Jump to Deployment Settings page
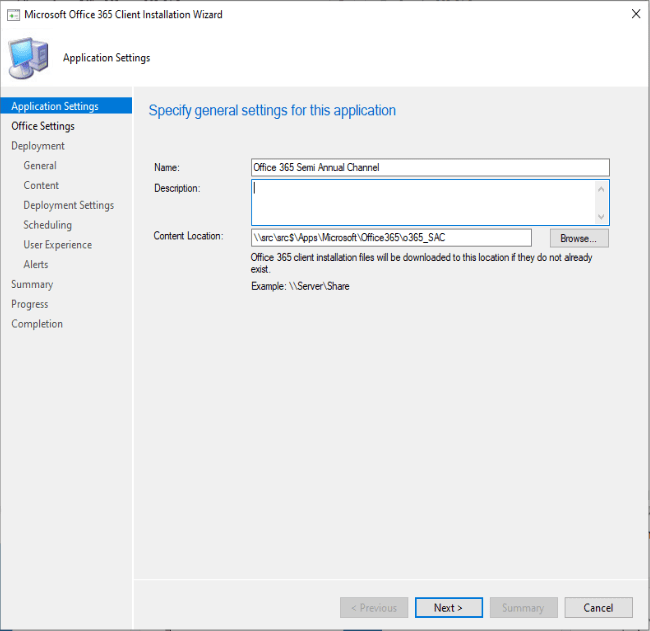The width and height of the screenshot is (650, 631). 68,205
